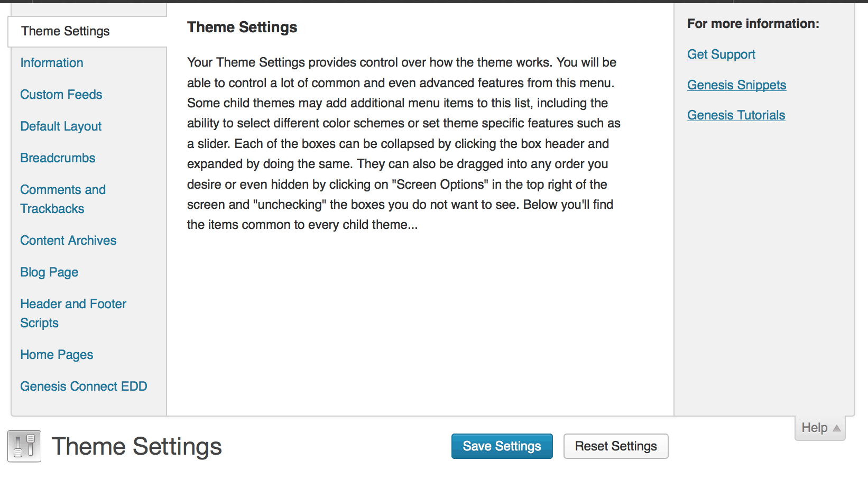Switch to Blog Page help tab
868x479 pixels.
point(49,272)
